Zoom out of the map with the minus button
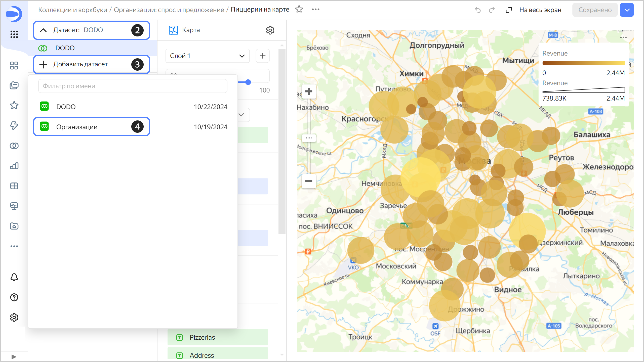644x362 pixels. (309, 181)
